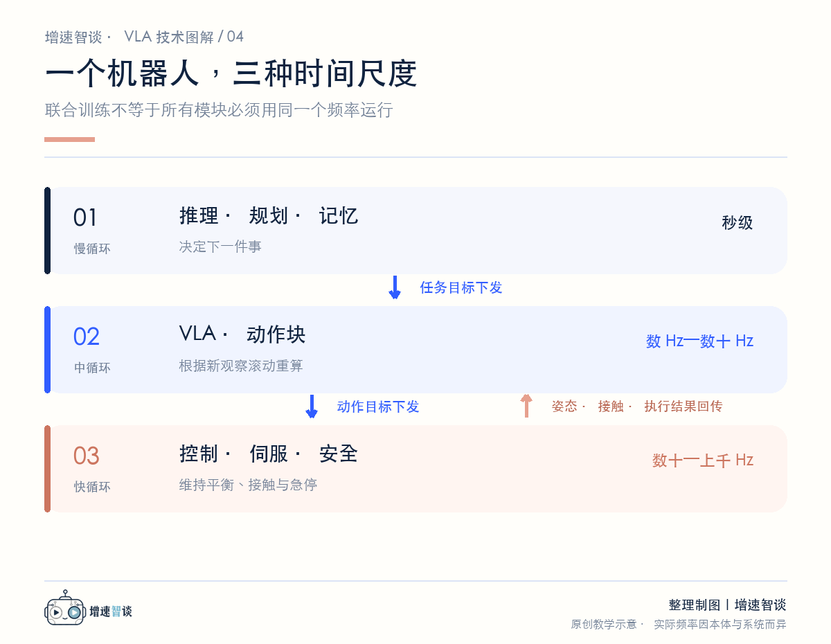Click the description 决定下一件事
831x644 pixels.
click(220, 247)
